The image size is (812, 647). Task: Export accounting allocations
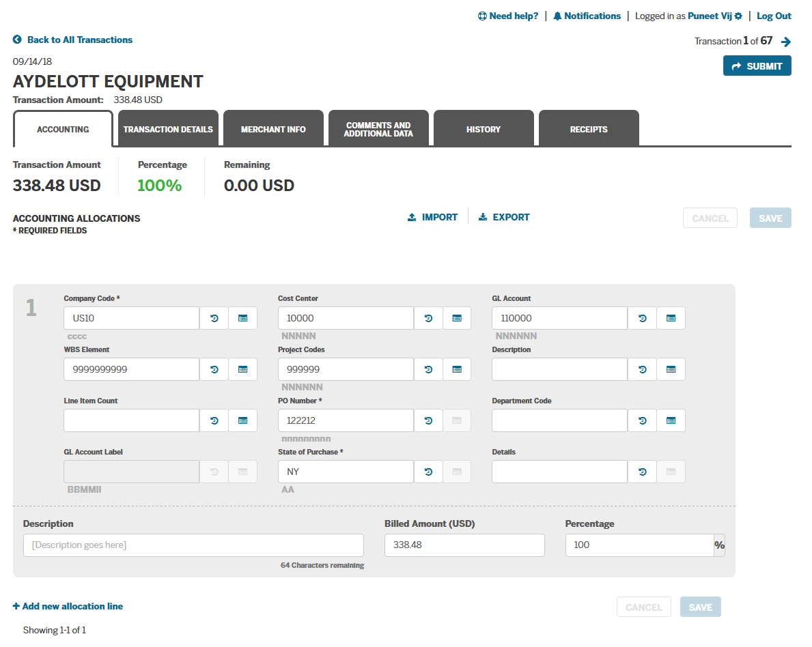(504, 218)
